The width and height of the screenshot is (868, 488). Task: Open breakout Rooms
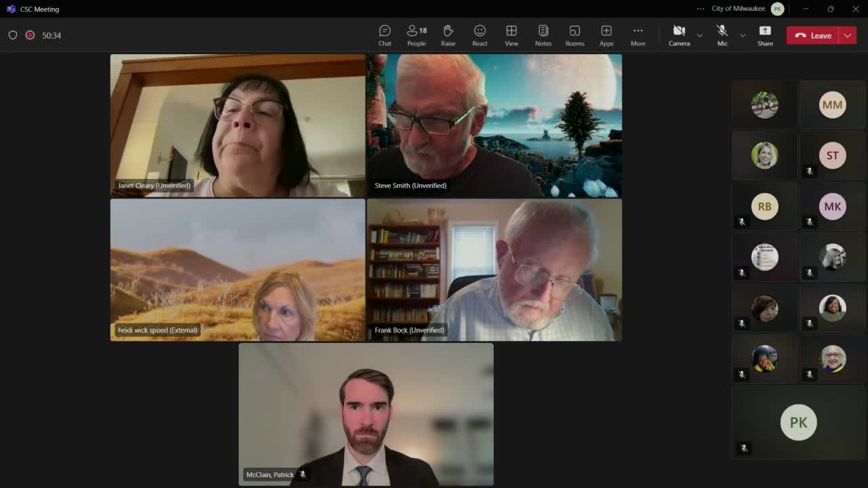(574, 35)
